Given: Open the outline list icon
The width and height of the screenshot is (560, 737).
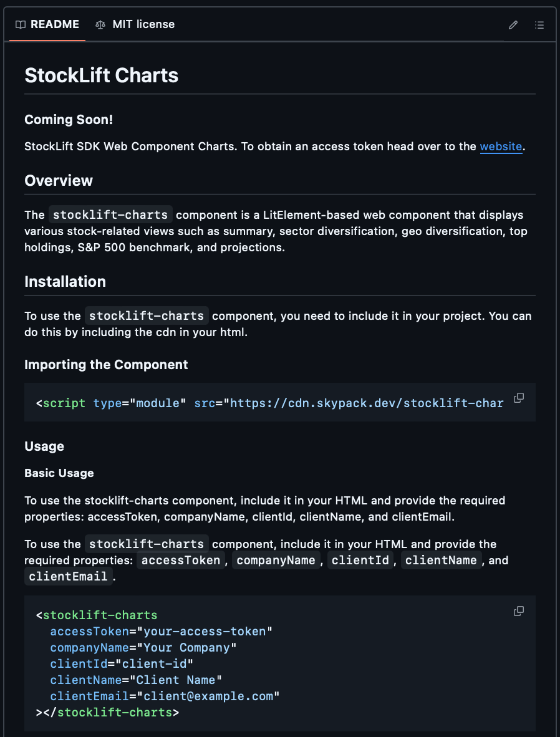Looking at the screenshot, I should click(539, 25).
